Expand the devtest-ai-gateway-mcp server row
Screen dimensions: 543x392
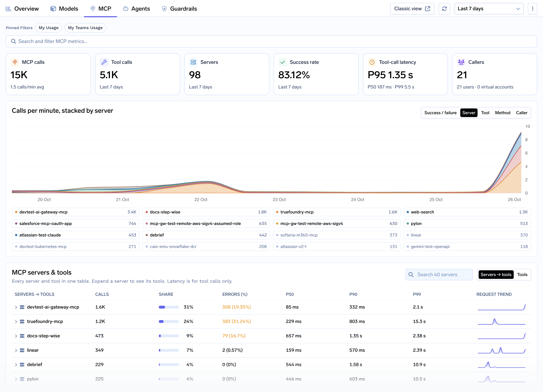pos(16,307)
